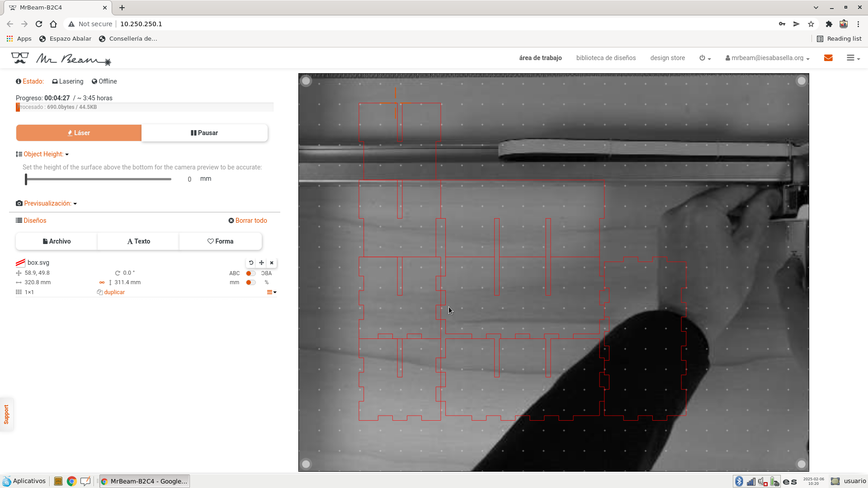Remove box.svg with the x icon
This screenshot has width=868, height=488.
[272, 263]
